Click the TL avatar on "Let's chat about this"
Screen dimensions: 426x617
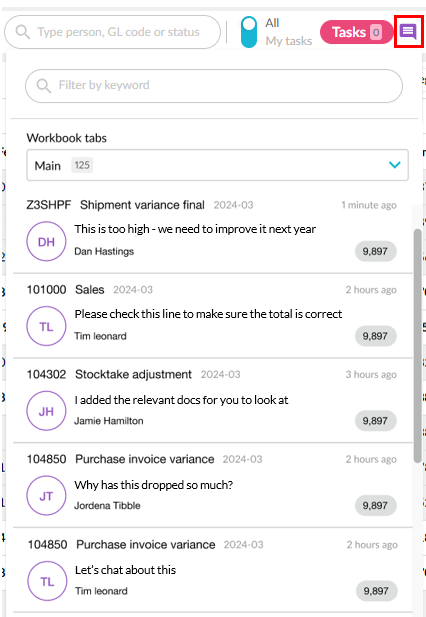click(47, 581)
